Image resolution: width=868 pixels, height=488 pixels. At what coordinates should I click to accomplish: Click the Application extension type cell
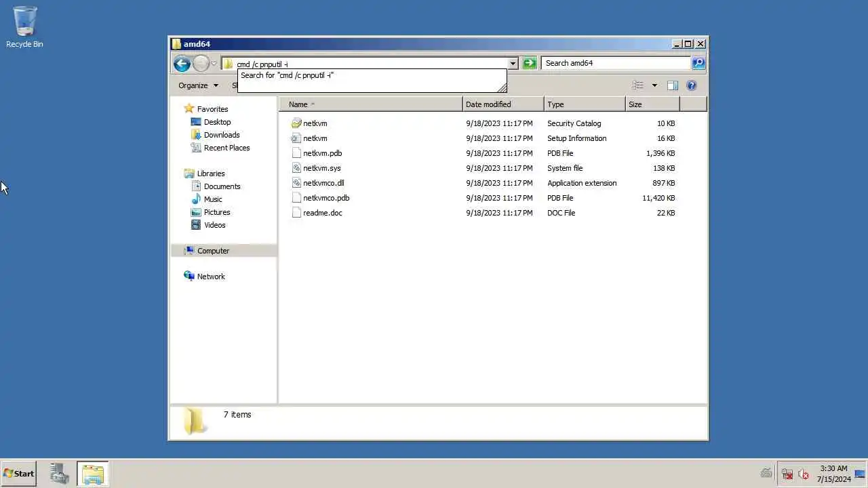pos(582,183)
